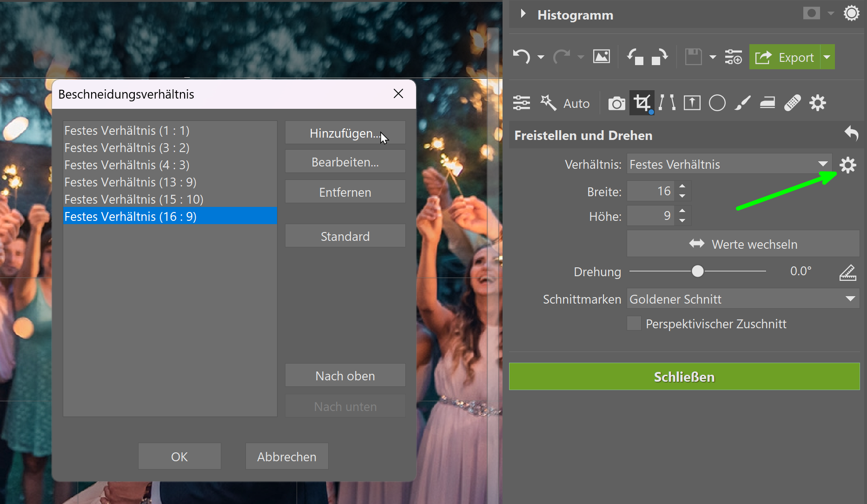Click the histogram camera mode icon
This screenshot has height=504, width=867.
(x=812, y=13)
